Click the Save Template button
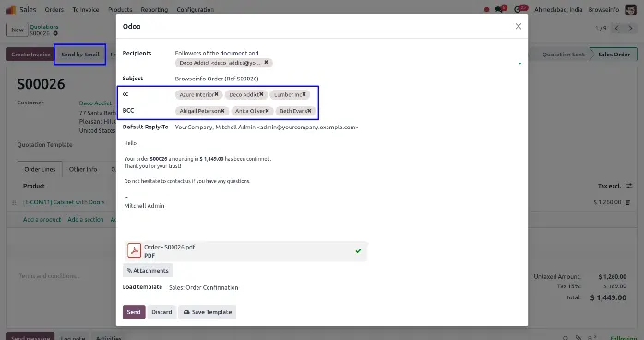Viewport: 644px width, 340px height. [208, 312]
